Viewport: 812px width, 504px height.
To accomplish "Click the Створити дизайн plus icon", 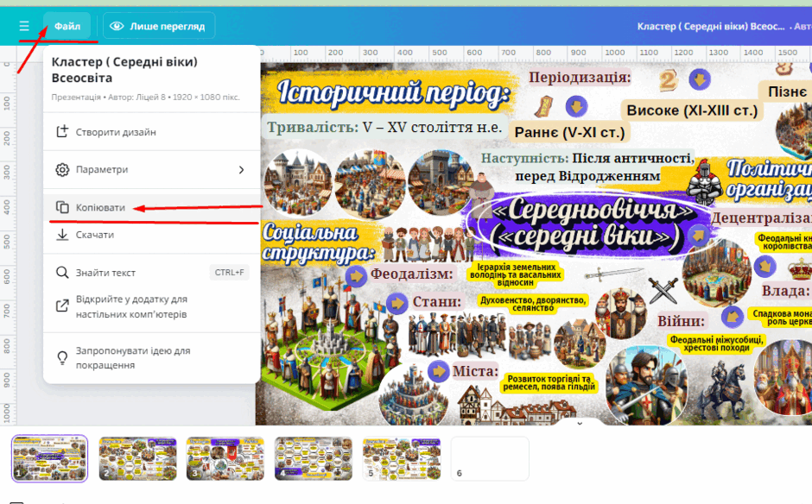I will 62,131.
